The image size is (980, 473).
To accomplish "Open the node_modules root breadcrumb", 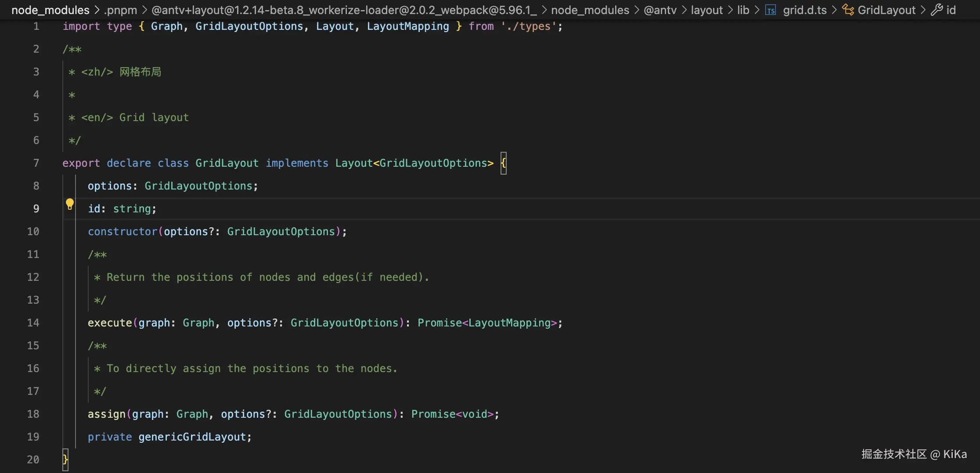I will point(50,10).
